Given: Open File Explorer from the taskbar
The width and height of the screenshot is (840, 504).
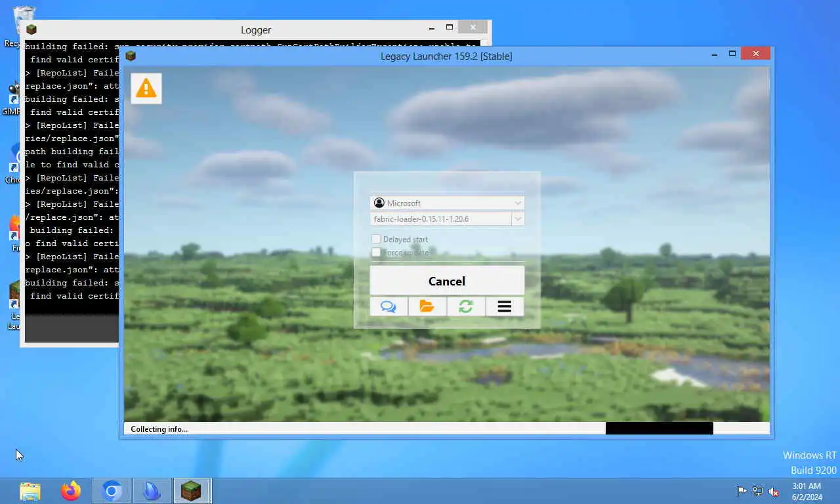Looking at the screenshot, I should tap(30, 491).
